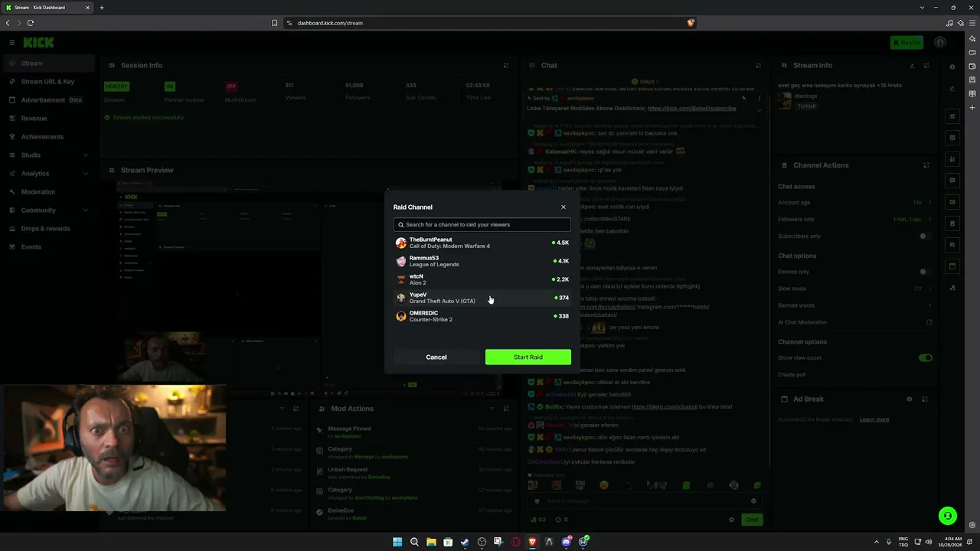Viewport: 980px width, 551px height.
Task: Close the Raid Channel dialog
Action: pyautogui.click(x=563, y=207)
